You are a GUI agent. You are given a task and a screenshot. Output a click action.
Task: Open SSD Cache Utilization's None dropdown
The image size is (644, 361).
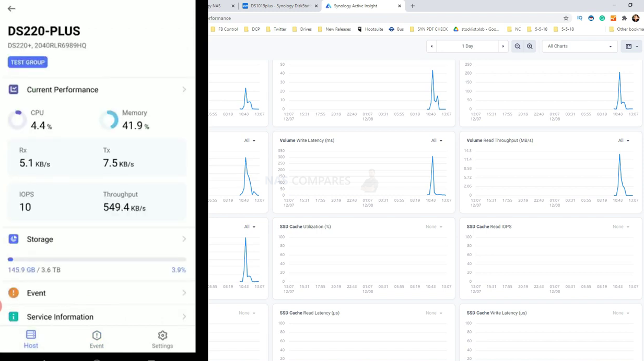click(434, 227)
